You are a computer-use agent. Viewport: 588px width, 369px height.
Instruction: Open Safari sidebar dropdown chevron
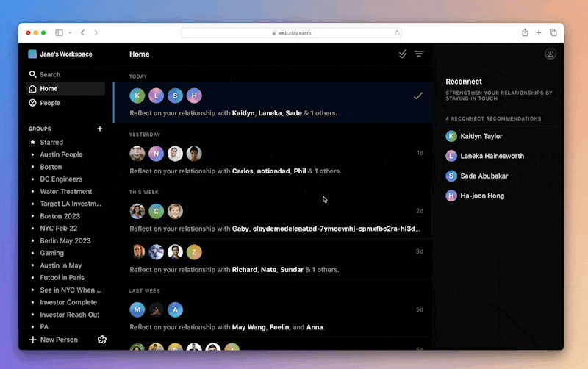[x=70, y=32]
